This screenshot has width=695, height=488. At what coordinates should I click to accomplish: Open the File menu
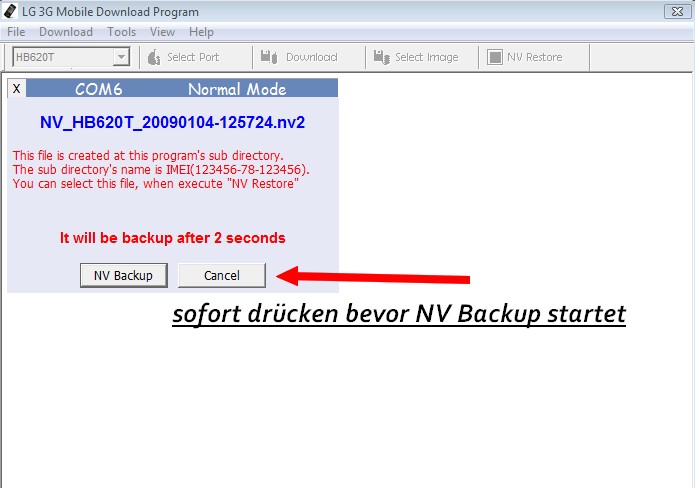[16, 32]
